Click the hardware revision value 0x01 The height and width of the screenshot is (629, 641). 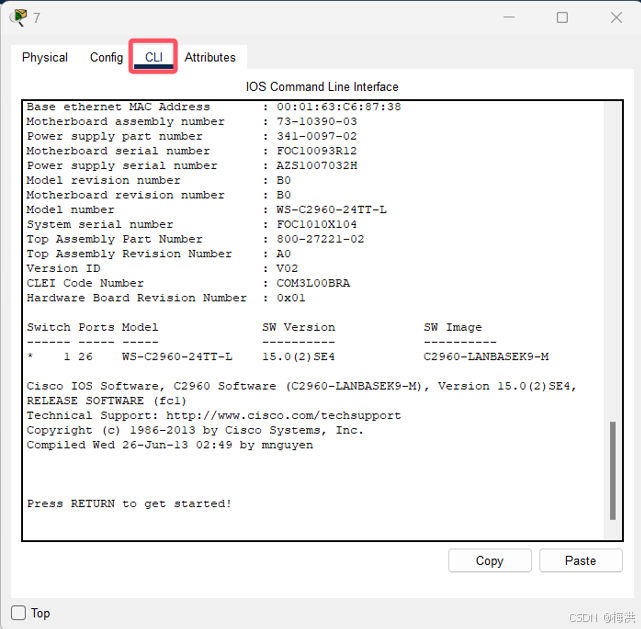[x=291, y=298]
